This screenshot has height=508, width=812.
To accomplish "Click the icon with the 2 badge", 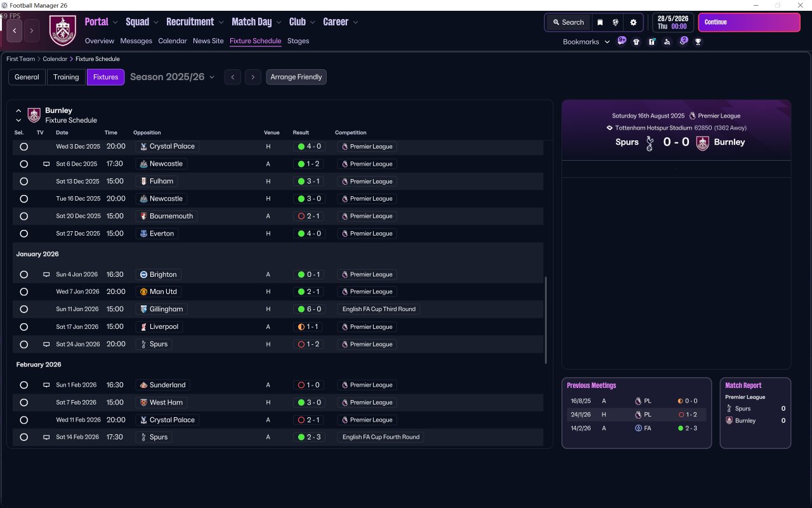I will coord(683,41).
